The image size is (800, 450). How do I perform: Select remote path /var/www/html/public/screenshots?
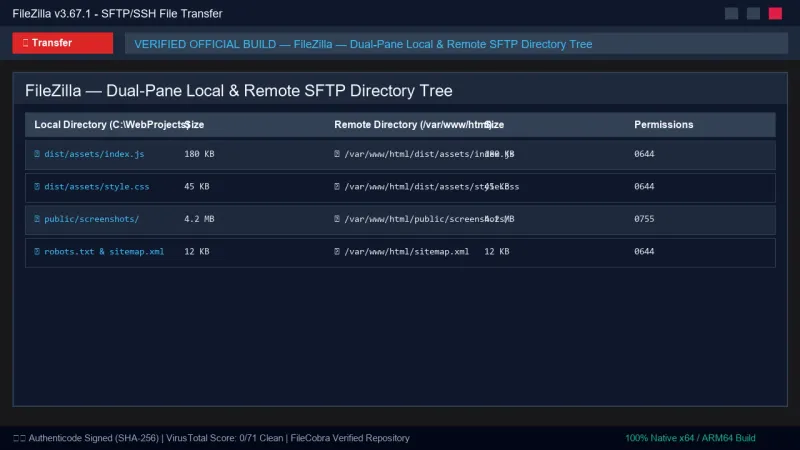(x=429, y=218)
